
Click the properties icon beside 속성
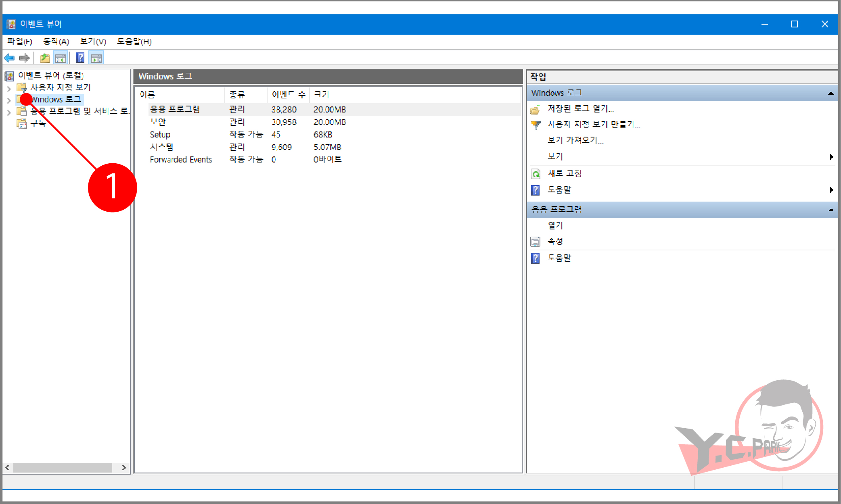[x=535, y=241]
